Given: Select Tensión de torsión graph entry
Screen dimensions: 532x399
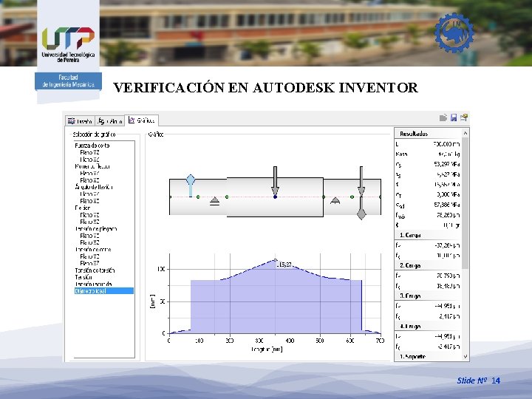Looking at the screenshot, I should (95, 270).
